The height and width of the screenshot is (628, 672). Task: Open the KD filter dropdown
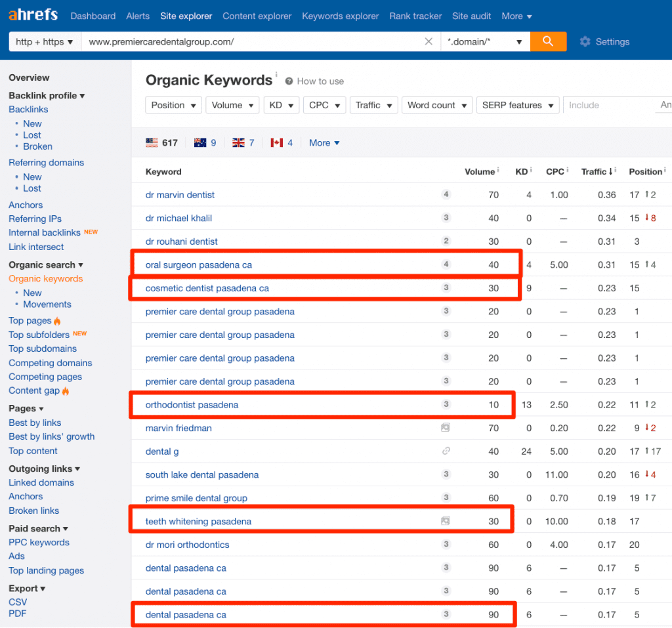[x=281, y=105]
